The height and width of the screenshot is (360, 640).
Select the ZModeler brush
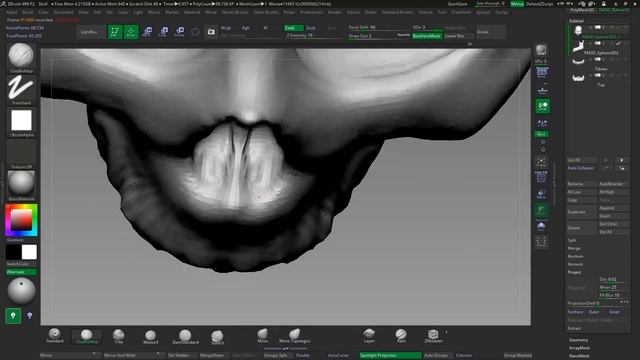433,336
